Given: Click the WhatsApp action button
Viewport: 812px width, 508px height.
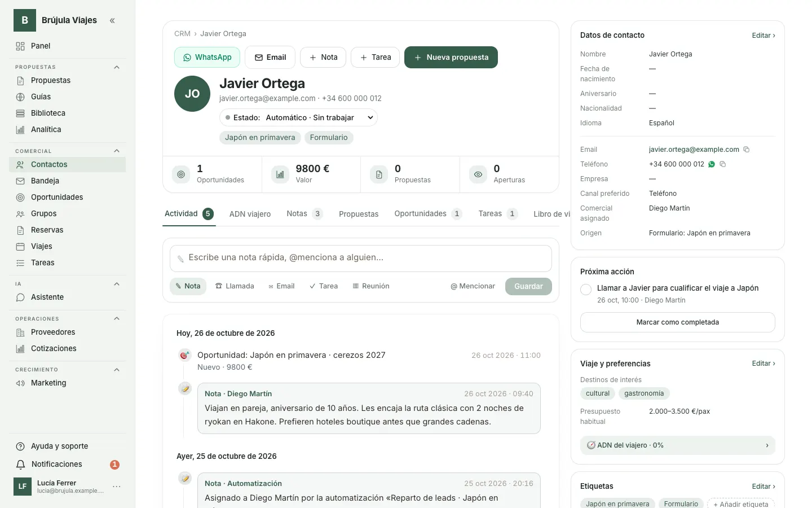Looking at the screenshot, I should coord(207,58).
